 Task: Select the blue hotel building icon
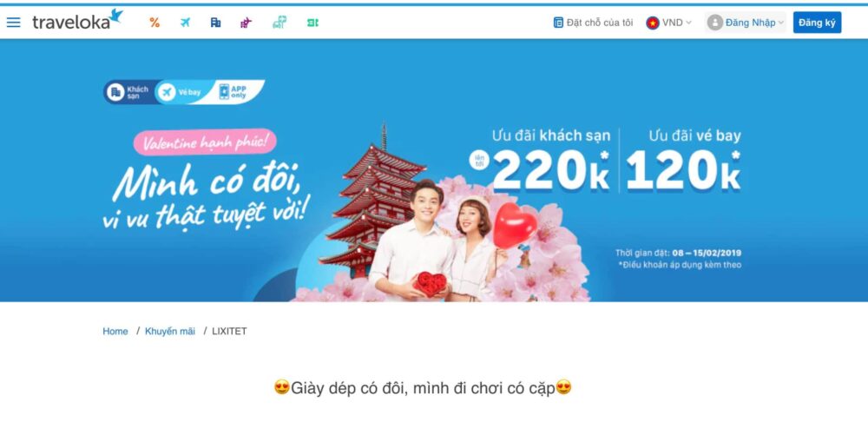pos(215,23)
